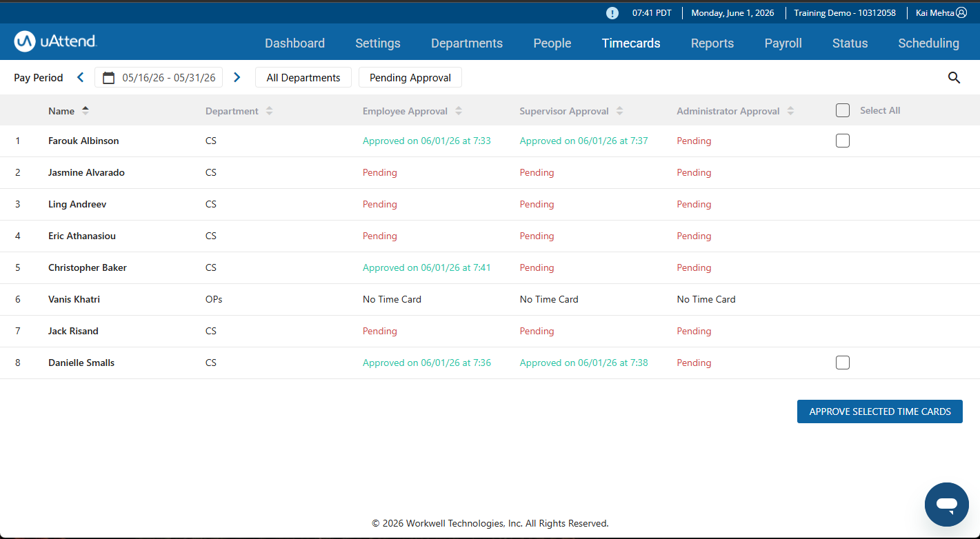
Task: Click the uAttend logo
Action: [x=55, y=41]
